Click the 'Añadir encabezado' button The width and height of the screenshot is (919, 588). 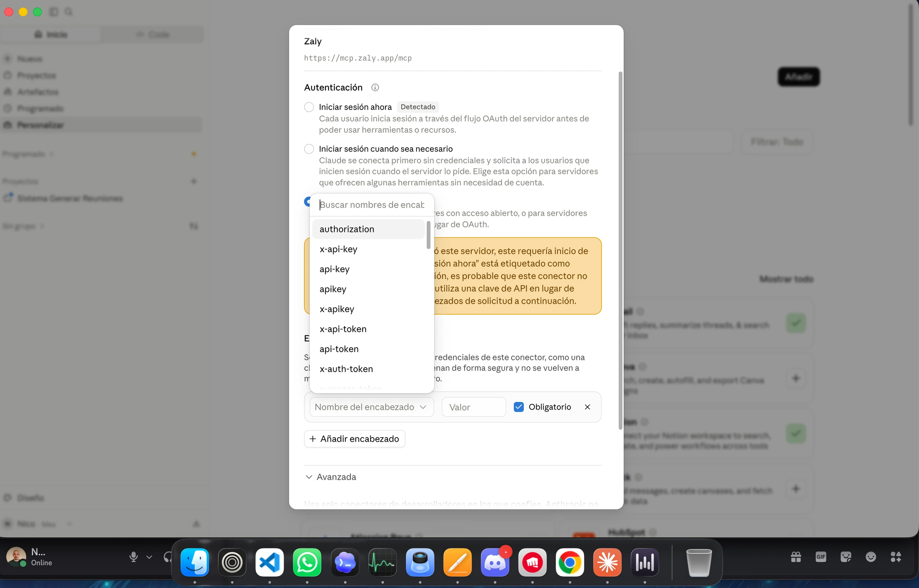click(355, 439)
